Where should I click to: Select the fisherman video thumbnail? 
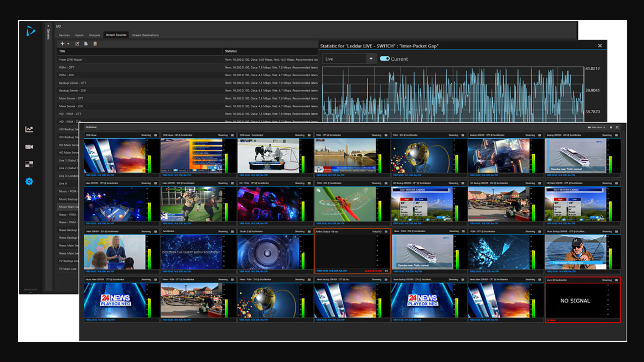point(576,252)
